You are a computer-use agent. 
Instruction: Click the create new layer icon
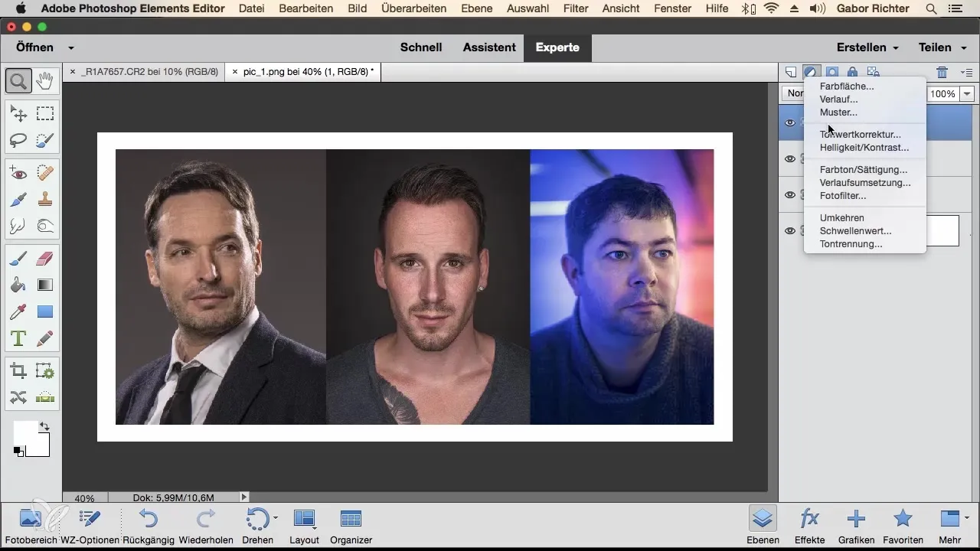[x=791, y=72]
